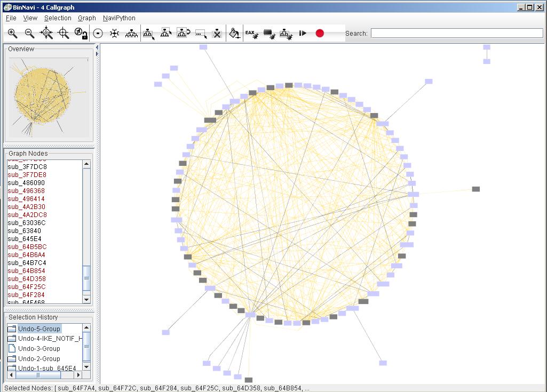Select Undo-3-Group in Selection History
The height and width of the screenshot is (392, 547).
pyautogui.click(x=39, y=349)
